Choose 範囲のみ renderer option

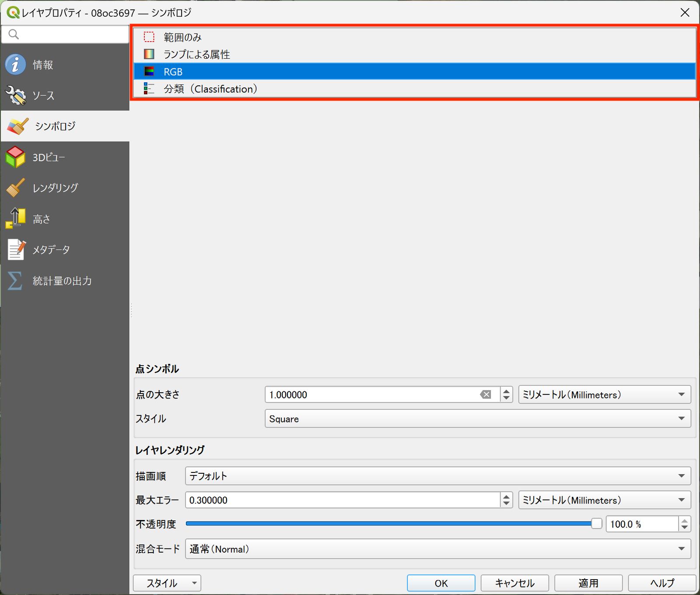(x=415, y=37)
